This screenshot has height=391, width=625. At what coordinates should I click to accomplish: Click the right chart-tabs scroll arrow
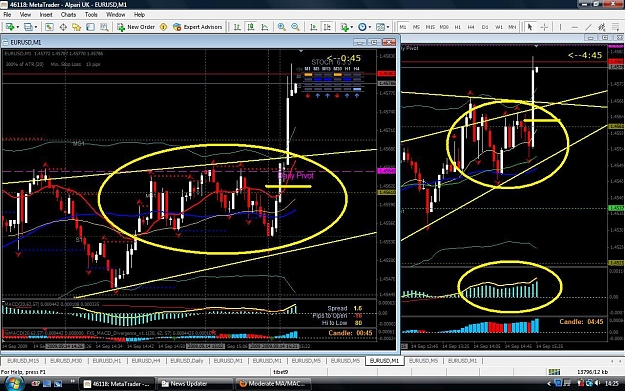620,361
